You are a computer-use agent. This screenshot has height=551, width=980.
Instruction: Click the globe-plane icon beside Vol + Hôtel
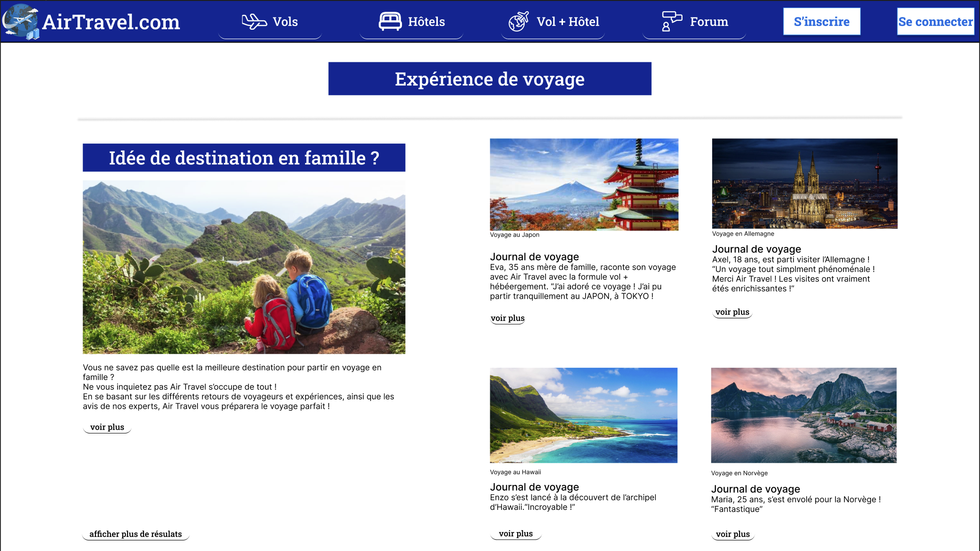point(519,22)
